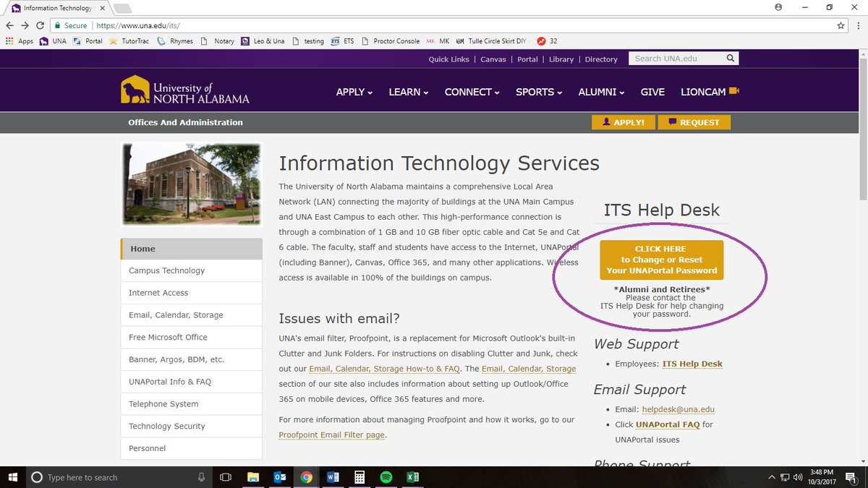Image resolution: width=868 pixels, height=488 pixels.
Task: Click the ITS Help Desk employees link
Action: [x=692, y=364]
